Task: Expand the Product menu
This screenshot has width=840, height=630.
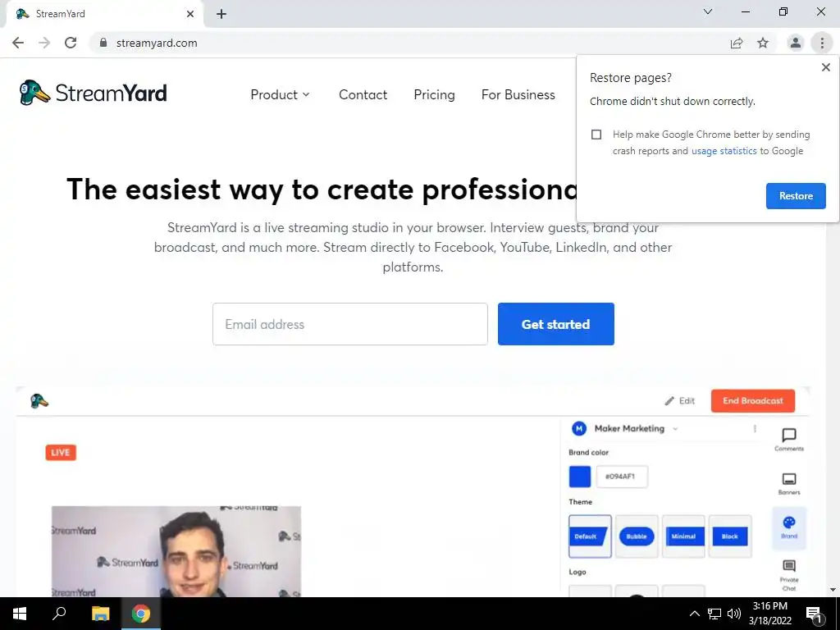Action: coord(280,95)
